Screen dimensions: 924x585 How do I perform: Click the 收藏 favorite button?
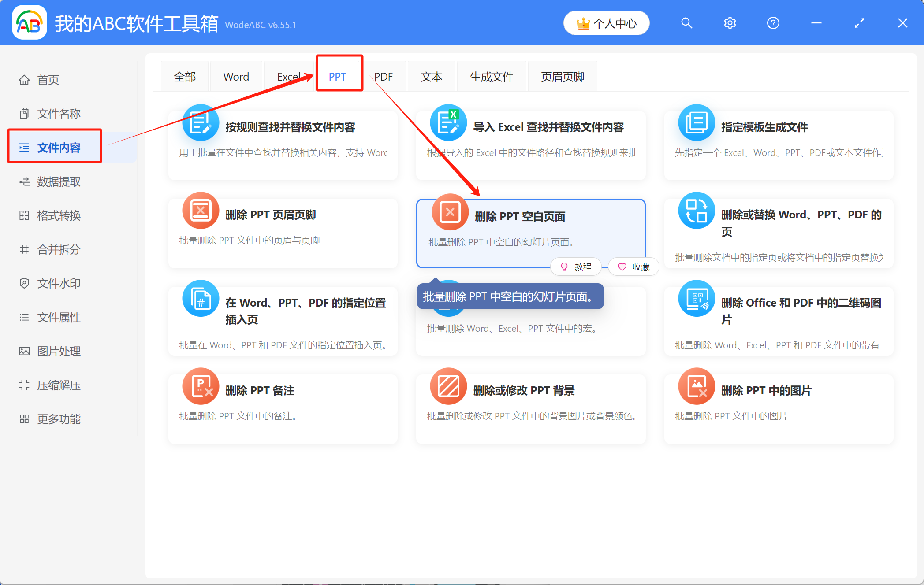(x=634, y=267)
